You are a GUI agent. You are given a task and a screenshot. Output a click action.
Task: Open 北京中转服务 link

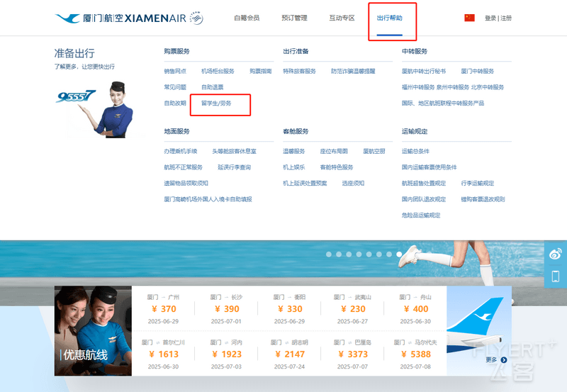[488, 87]
